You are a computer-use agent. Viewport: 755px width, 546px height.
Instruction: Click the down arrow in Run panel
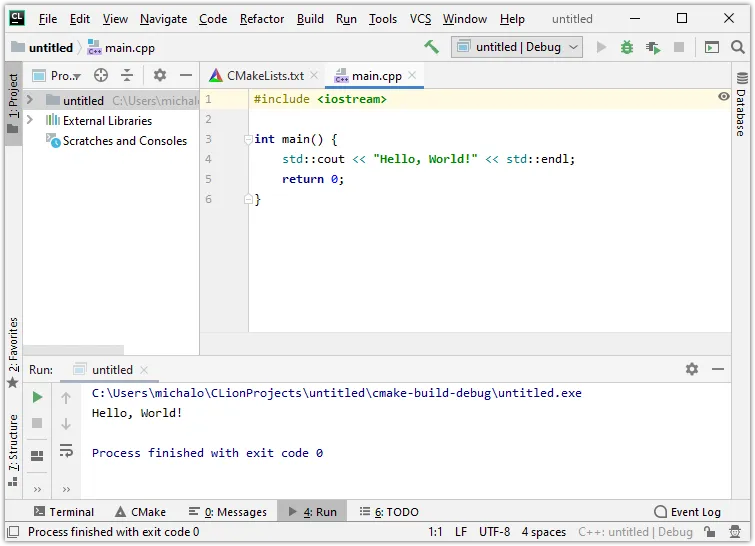tap(66, 424)
